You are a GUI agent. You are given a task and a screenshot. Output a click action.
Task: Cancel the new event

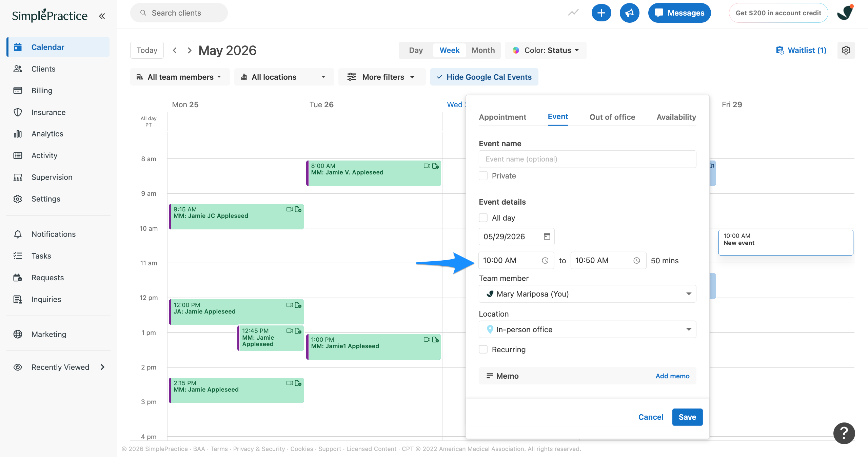coord(651,417)
